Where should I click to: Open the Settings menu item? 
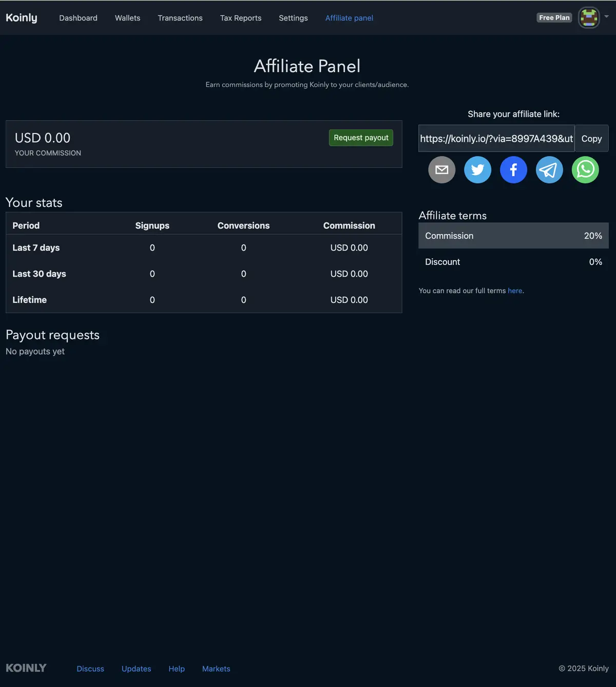point(293,18)
